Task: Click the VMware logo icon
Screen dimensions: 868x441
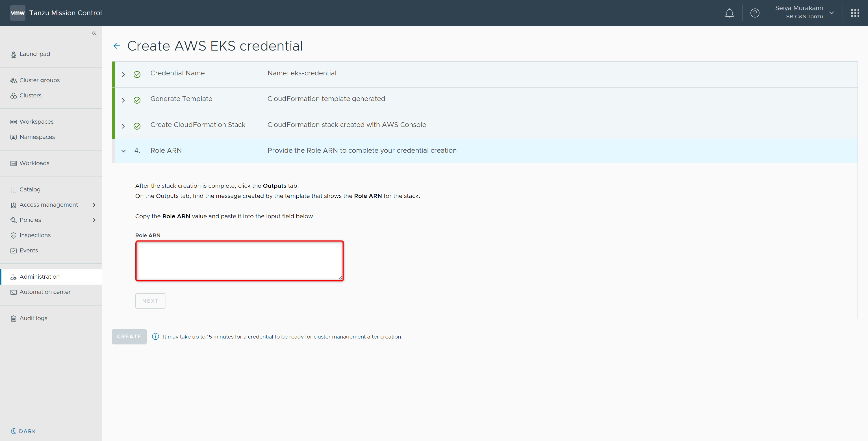Action: tap(18, 13)
